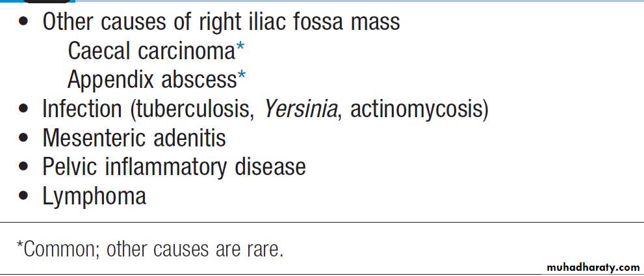Viewport: 644px width, 276px height.
Task: Click the bullet point before 'Mesenteric adenitis'
Action: (24, 139)
